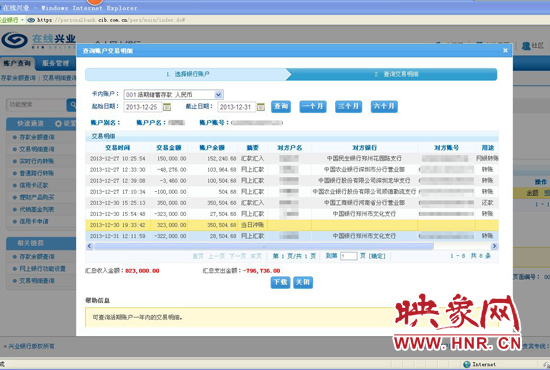Click the [确定] page jump link
The width and height of the screenshot is (550, 370).
[377, 256]
